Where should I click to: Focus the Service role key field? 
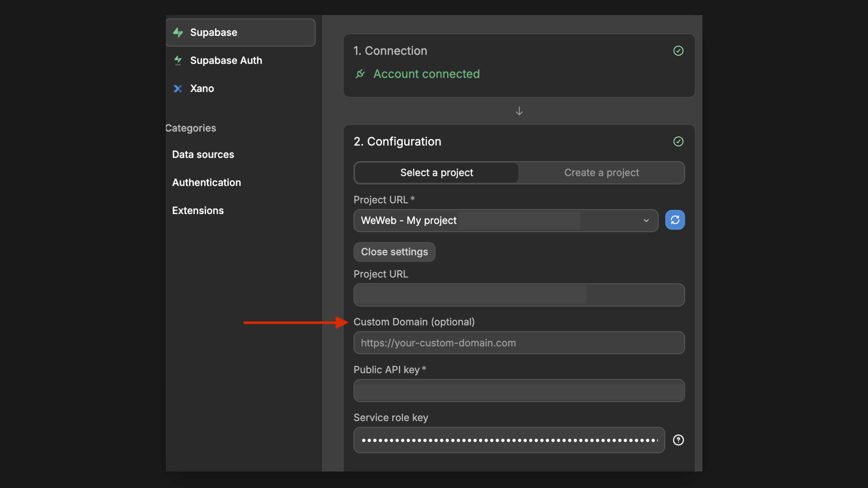pos(509,440)
